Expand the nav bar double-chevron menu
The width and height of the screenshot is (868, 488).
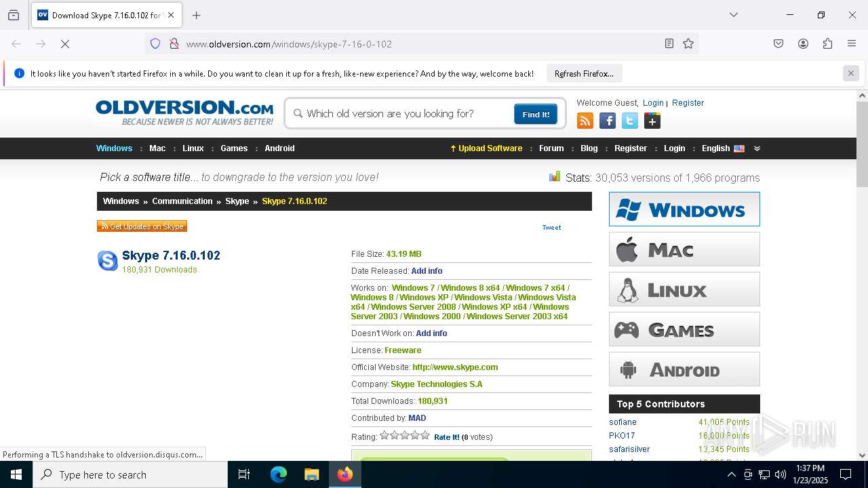pos(757,148)
